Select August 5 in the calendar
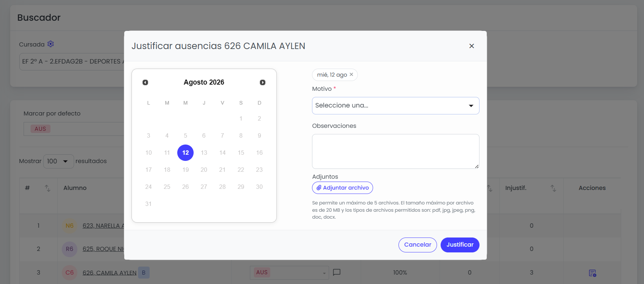The image size is (644, 284). pyautogui.click(x=185, y=135)
